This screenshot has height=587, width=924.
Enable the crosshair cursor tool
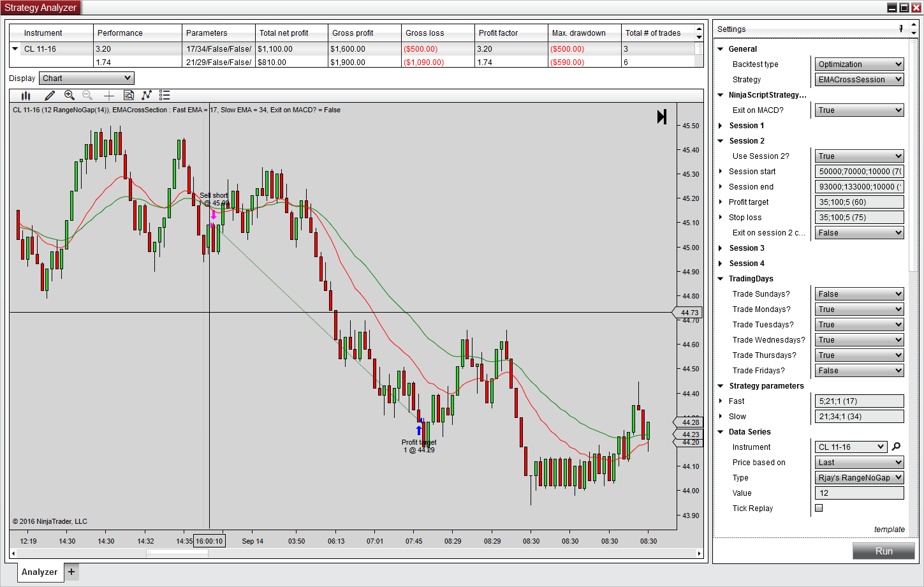[x=108, y=96]
